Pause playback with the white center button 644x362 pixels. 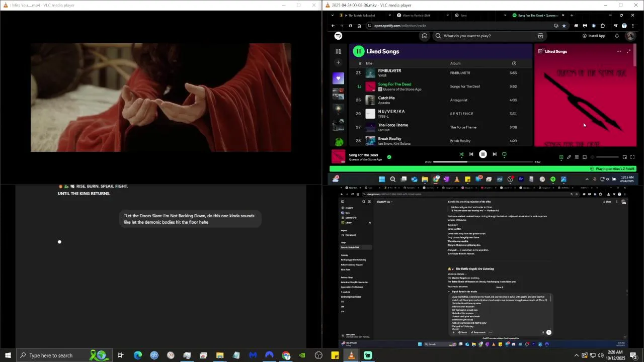(482, 154)
